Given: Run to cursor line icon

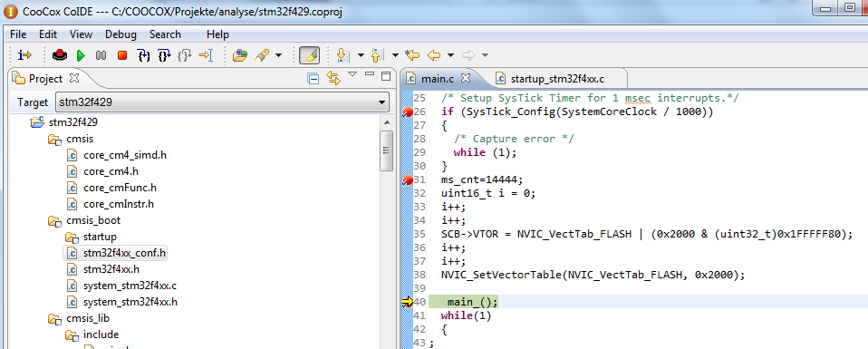Looking at the screenshot, I should pyautogui.click(x=206, y=55).
